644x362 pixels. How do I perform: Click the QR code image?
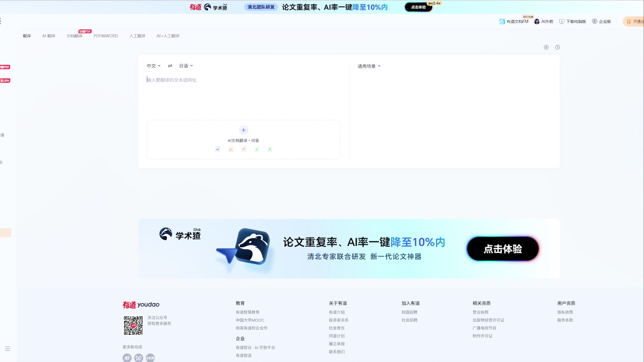pos(133,326)
